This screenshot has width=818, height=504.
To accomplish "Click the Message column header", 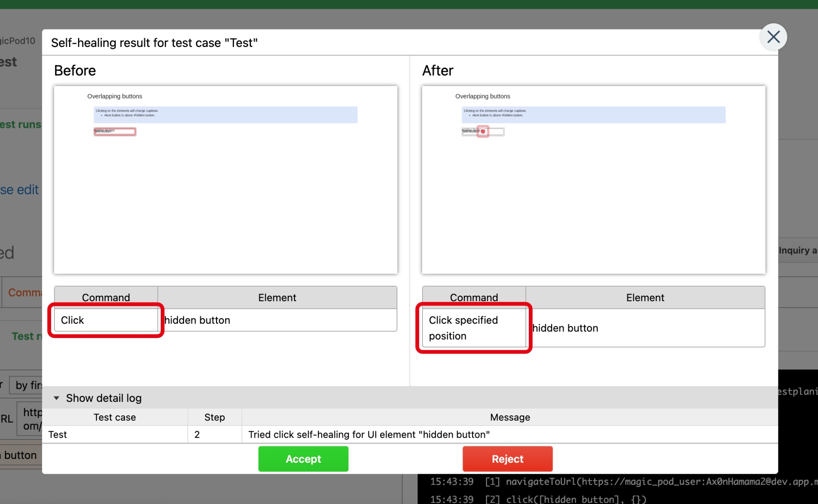I will [510, 417].
